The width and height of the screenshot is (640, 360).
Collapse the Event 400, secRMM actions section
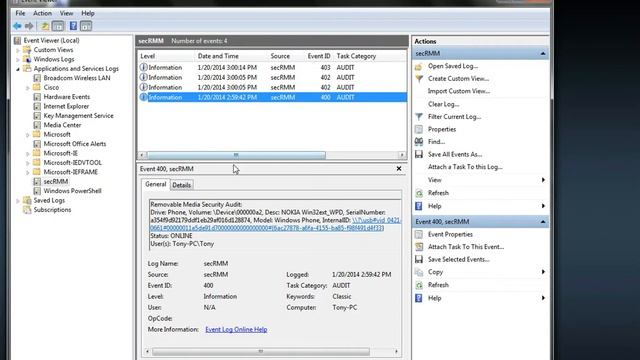[x=543, y=222]
